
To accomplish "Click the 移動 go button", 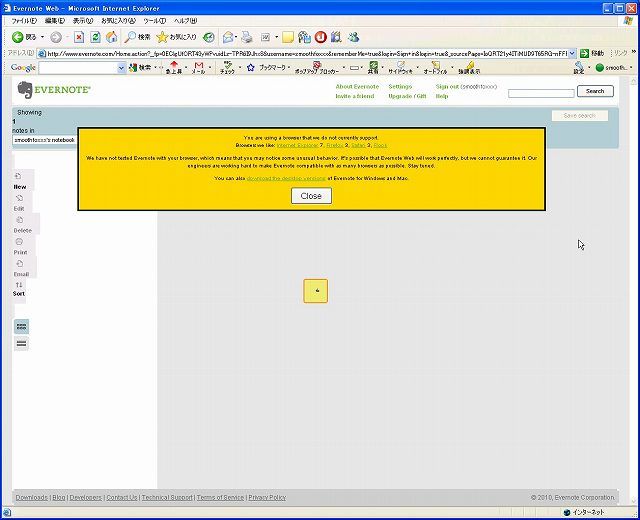I will click(x=592, y=53).
